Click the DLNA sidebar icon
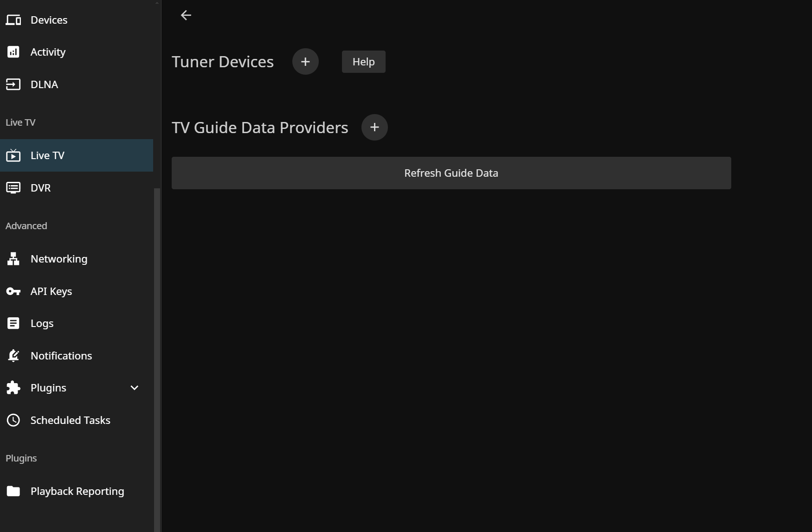Screen dimensions: 812x532 13,84
